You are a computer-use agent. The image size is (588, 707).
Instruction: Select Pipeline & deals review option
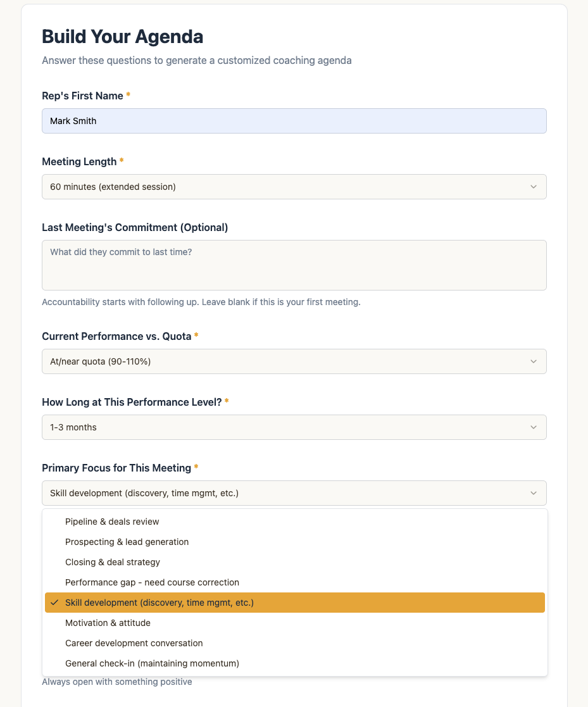pyautogui.click(x=112, y=522)
